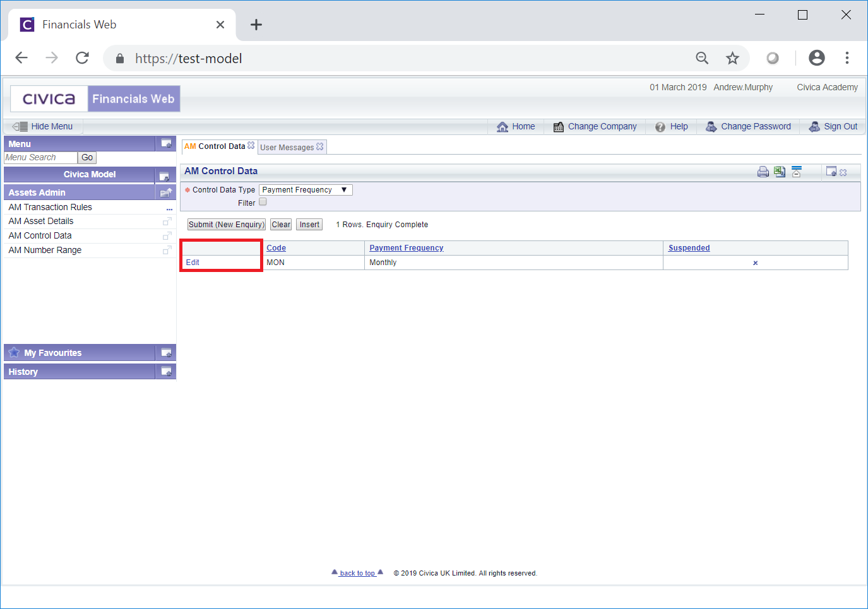
Task: Click the pop-out window icon in AM Control Data header
Action: [x=831, y=172]
